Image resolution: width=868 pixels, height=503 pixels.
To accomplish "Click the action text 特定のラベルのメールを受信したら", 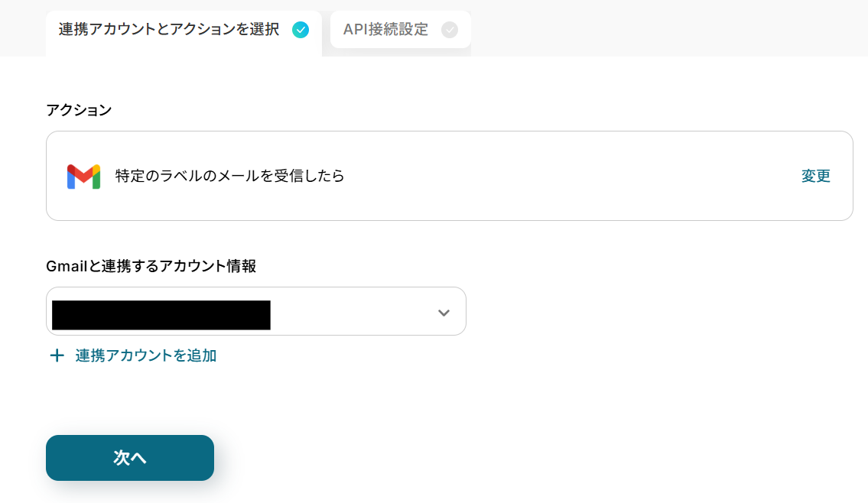I will pos(229,176).
